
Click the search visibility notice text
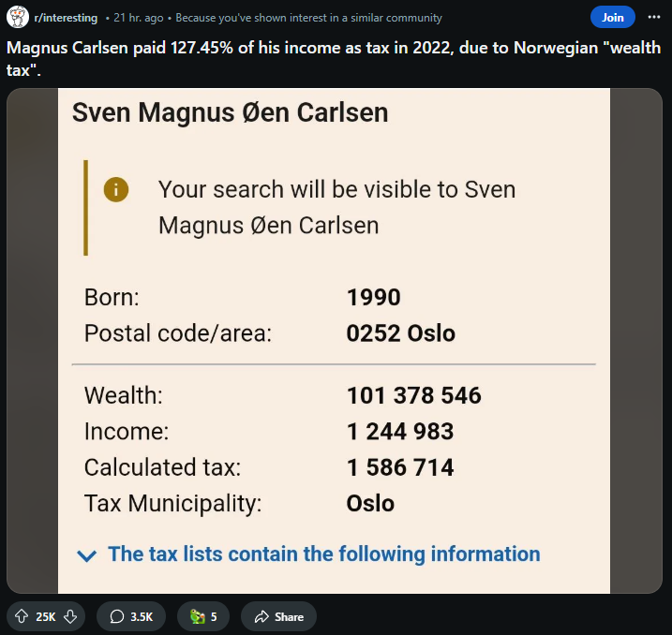[336, 207]
